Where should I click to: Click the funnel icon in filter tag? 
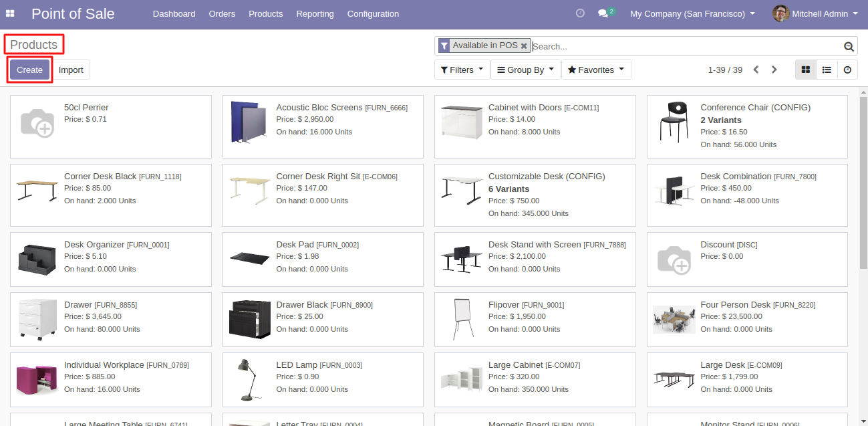[444, 45]
